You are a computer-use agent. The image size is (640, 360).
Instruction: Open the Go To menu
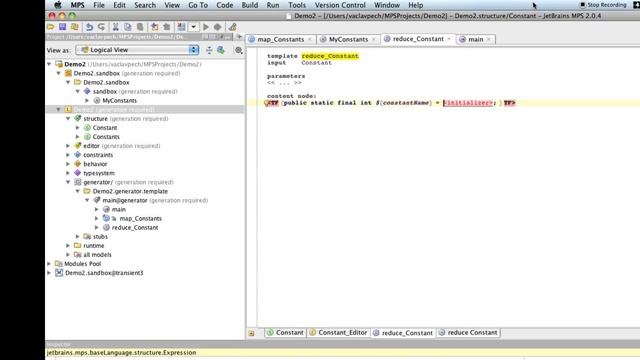(198, 5)
